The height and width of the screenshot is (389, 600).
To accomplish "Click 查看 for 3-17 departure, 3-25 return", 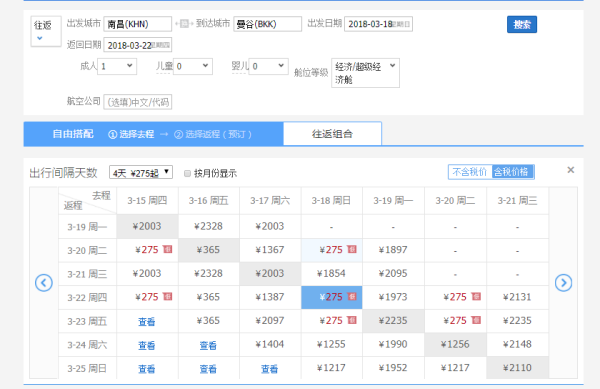I will click(270, 369).
